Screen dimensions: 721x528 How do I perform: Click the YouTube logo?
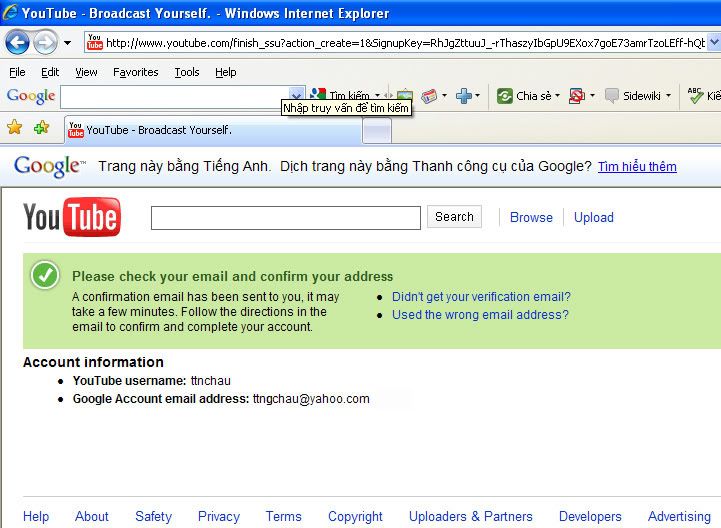click(x=72, y=217)
